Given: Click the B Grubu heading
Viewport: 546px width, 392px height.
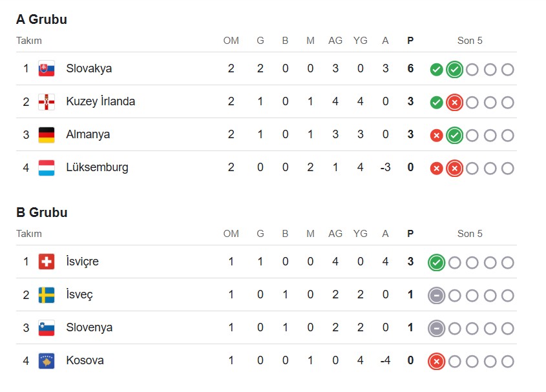Looking at the screenshot, I should (42, 212).
